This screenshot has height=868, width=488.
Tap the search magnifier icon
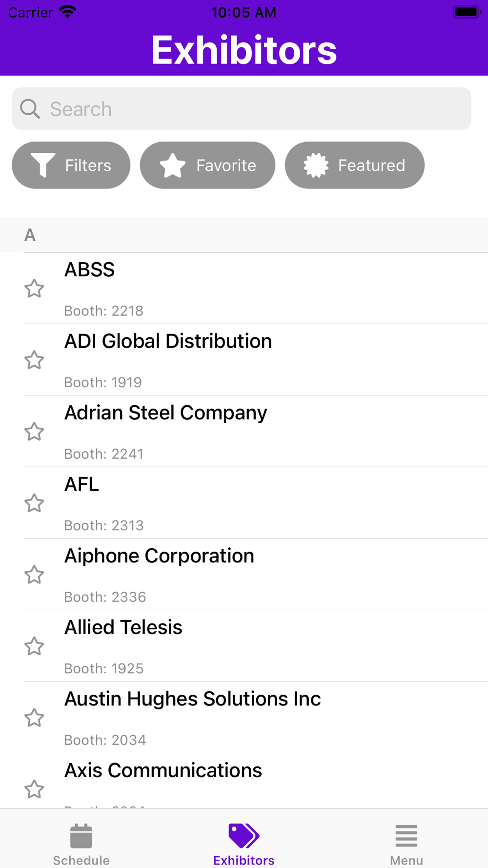(30, 109)
